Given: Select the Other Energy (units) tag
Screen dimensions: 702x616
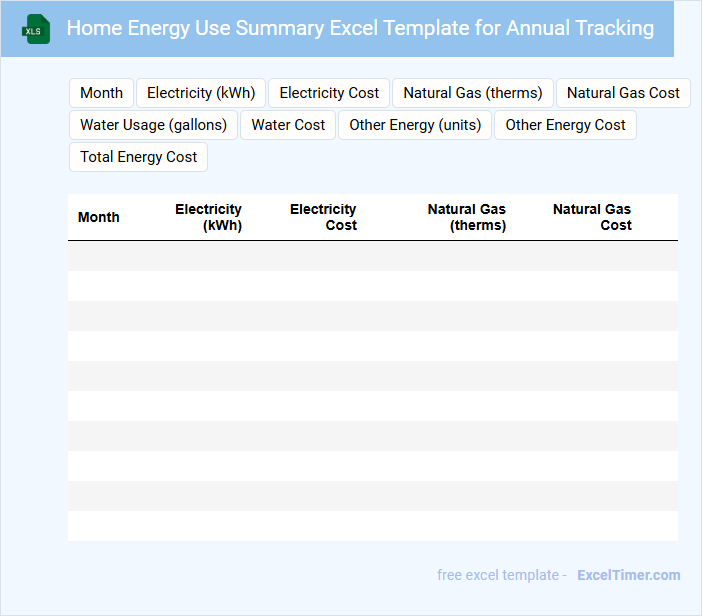Looking at the screenshot, I should (415, 125).
